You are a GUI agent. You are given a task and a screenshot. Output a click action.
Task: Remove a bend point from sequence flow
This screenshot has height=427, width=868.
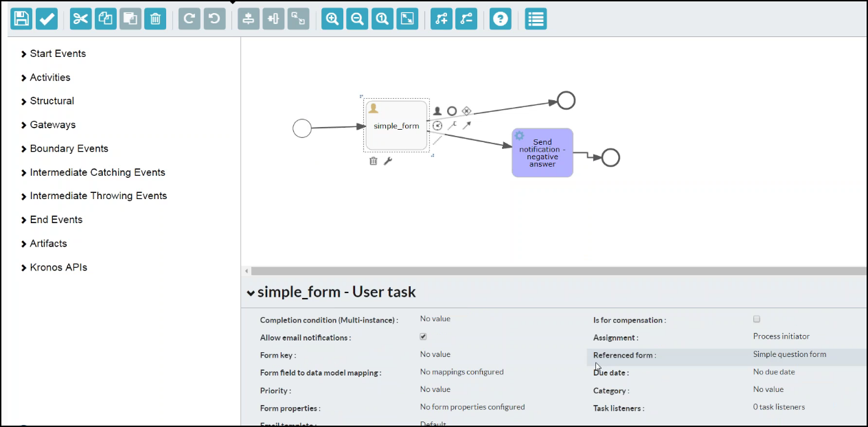466,19
